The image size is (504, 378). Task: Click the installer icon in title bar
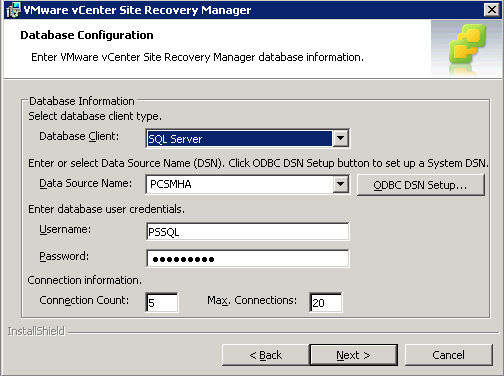(x=13, y=10)
